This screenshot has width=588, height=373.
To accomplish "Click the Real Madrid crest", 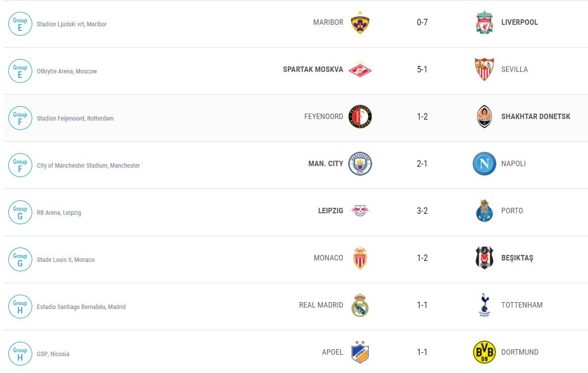I will 360,305.
